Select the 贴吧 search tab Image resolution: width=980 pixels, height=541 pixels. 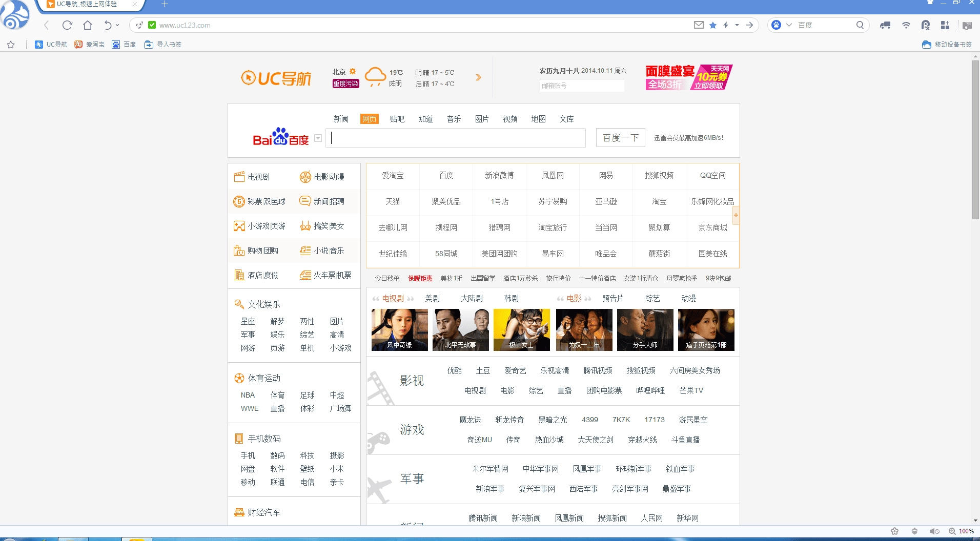point(397,119)
